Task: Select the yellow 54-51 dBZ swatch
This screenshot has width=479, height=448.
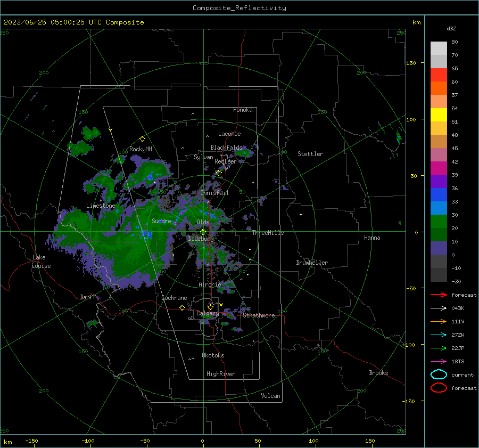Action: (x=439, y=115)
